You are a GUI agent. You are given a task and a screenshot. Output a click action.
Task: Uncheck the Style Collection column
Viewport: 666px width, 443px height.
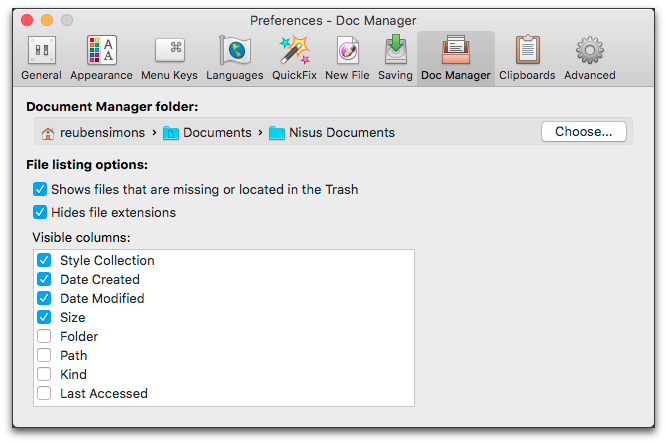tap(44, 260)
